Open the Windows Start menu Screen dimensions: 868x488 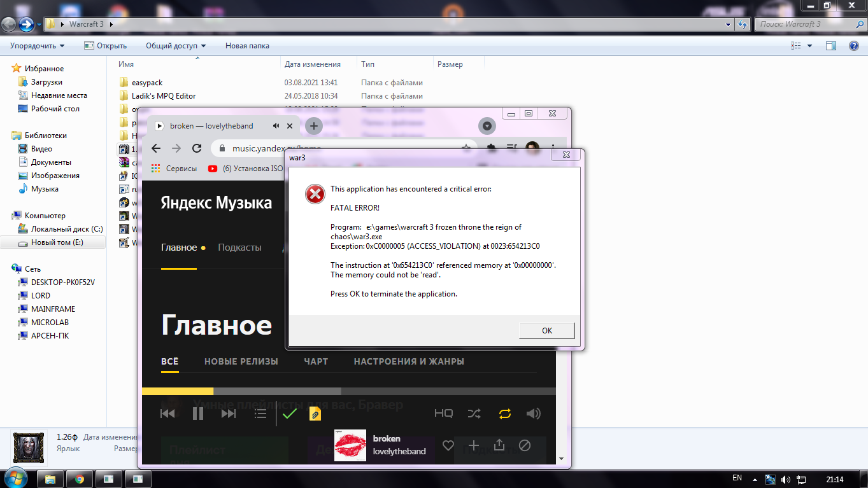pos(15,478)
